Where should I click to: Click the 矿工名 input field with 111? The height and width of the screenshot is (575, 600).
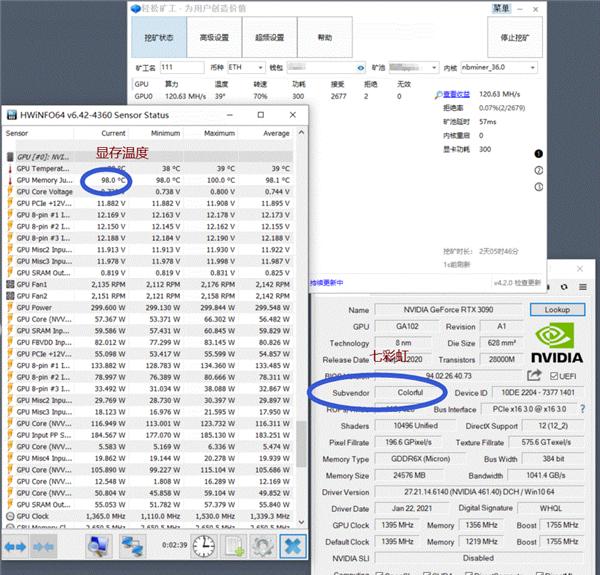point(182,67)
